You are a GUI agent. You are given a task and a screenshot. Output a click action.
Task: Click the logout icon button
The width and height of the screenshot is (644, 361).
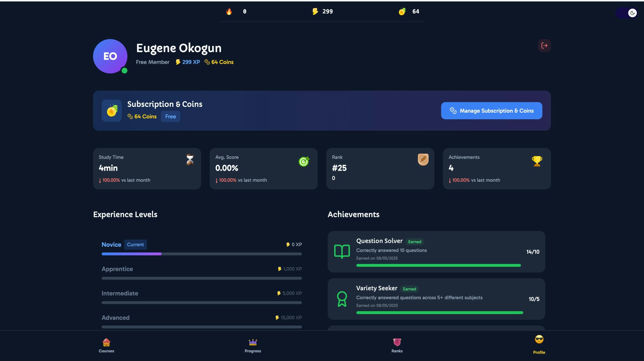coord(544,46)
